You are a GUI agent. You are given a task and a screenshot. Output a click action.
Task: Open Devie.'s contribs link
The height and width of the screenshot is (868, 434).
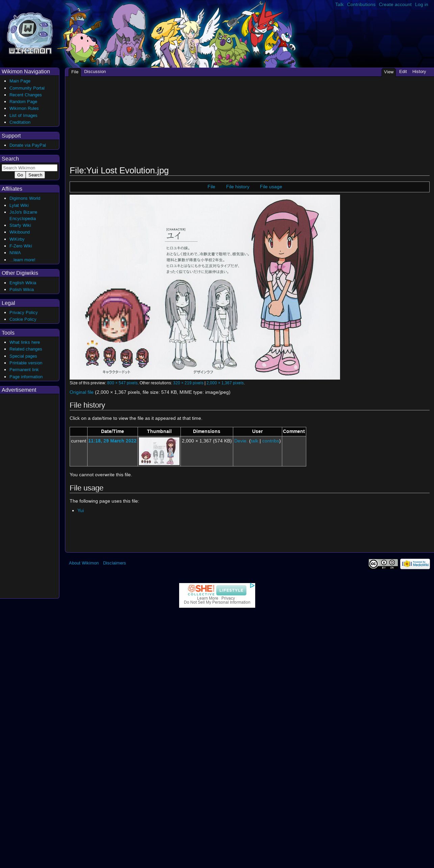[x=271, y=441]
